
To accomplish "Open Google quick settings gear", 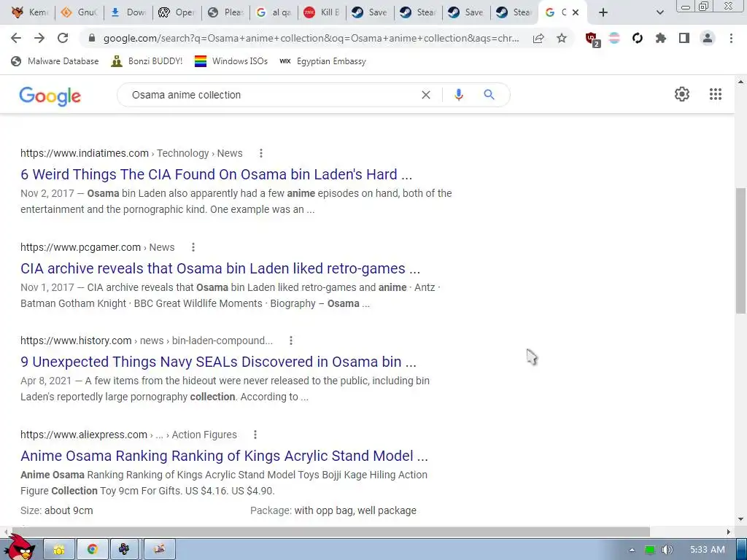I will tap(682, 94).
